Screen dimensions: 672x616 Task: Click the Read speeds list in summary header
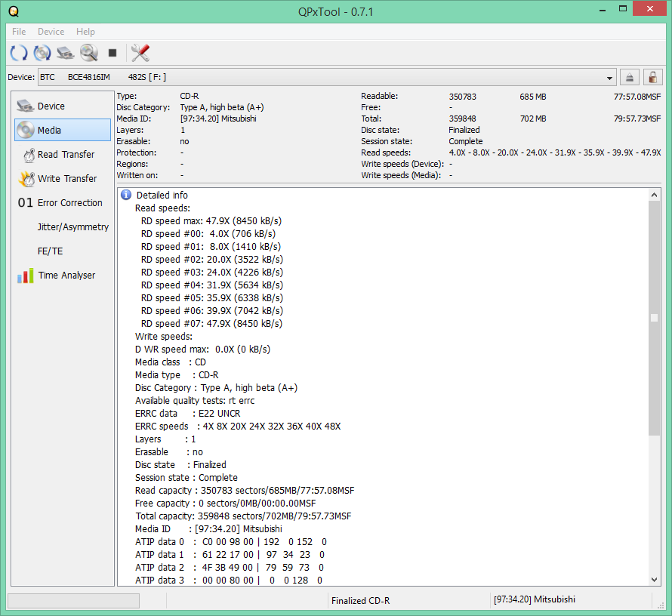click(x=554, y=152)
